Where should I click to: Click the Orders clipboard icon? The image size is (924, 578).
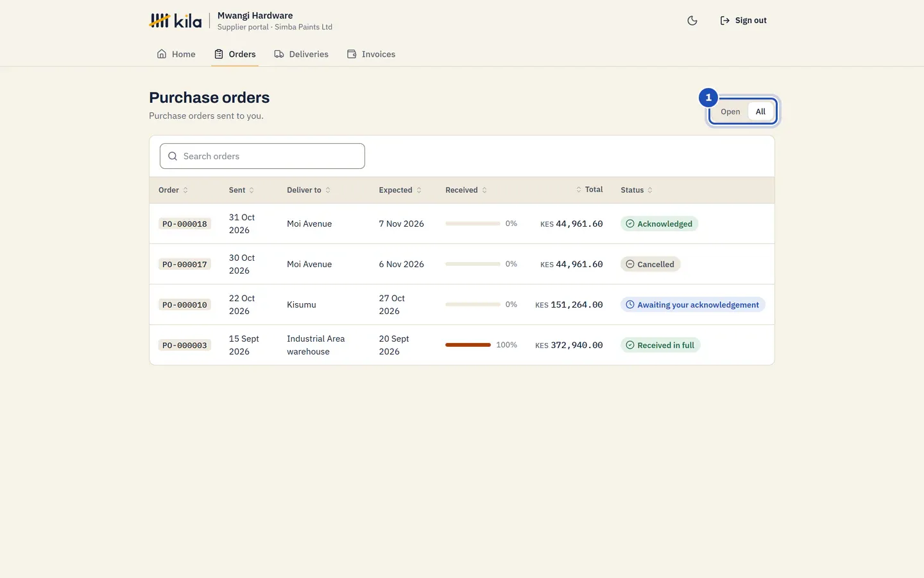pos(219,54)
